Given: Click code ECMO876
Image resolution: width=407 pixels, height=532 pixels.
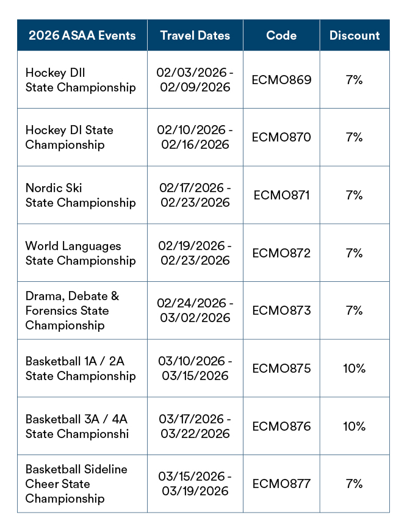Looking at the screenshot, I should pyautogui.click(x=281, y=426).
